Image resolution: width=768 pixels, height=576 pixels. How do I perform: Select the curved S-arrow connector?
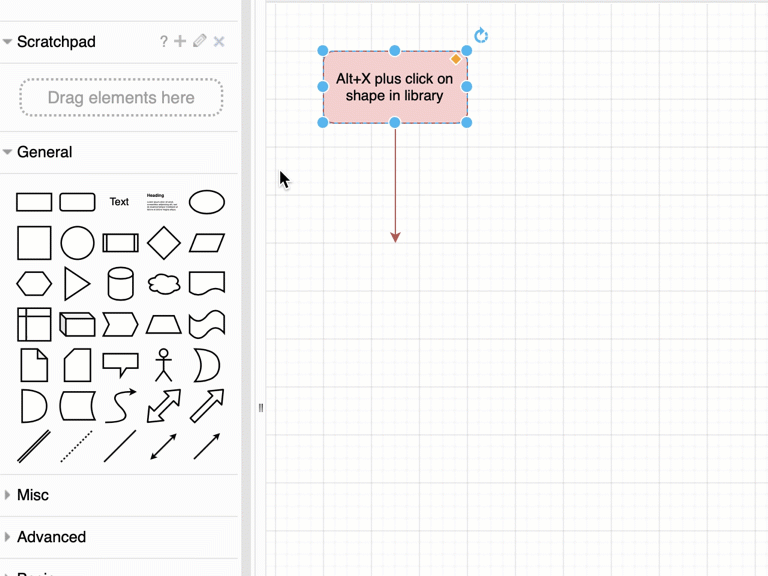(x=120, y=406)
